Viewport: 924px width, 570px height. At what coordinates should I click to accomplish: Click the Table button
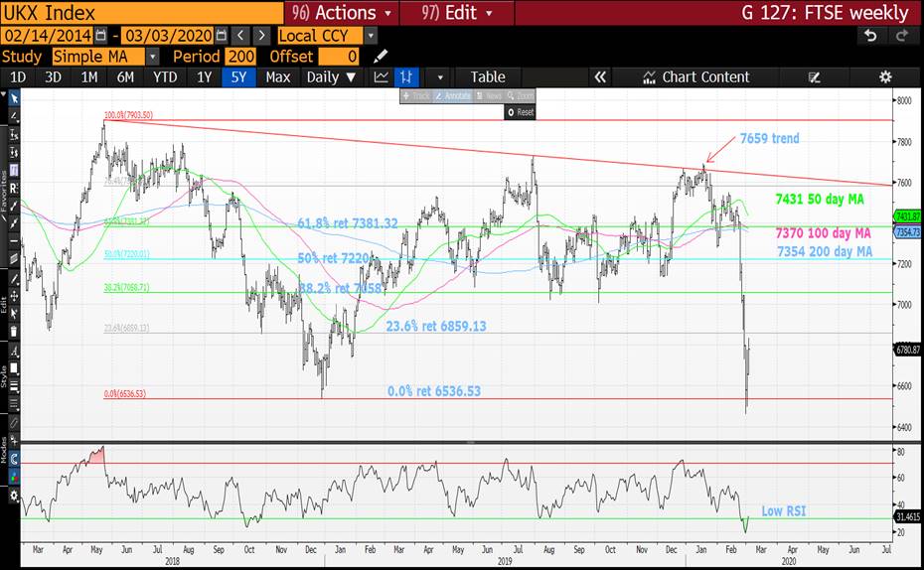tap(488, 77)
